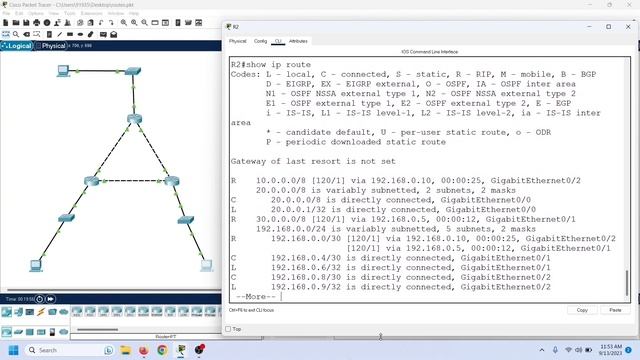Select the Inspect magnifier tool
Screen dimensions: 640x360
tap(16, 35)
